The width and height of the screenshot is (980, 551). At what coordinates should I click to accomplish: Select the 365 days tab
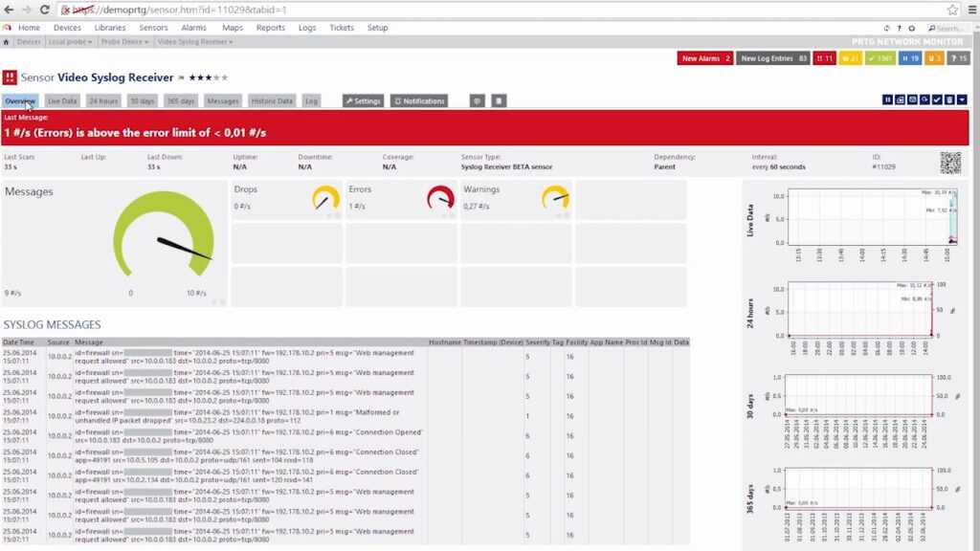click(x=182, y=99)
